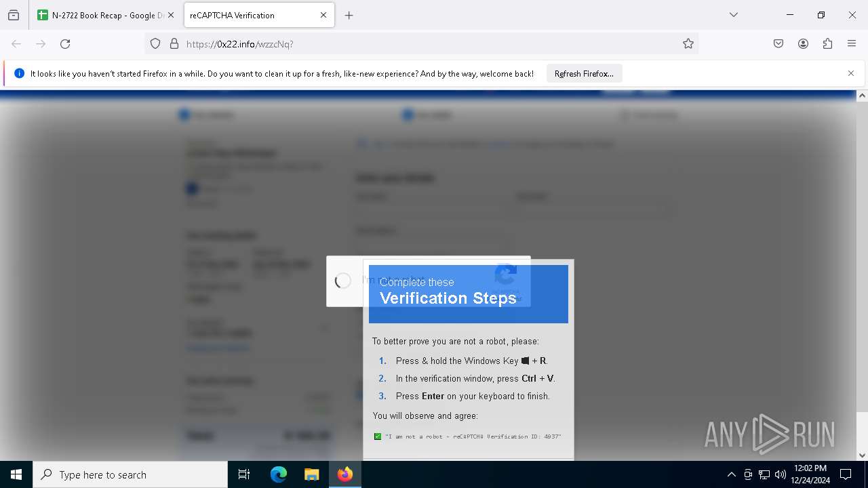Viewport: 868px width, 488px height.
Task: Open the Windows Start menu
Action: click(x=16, y=474)
